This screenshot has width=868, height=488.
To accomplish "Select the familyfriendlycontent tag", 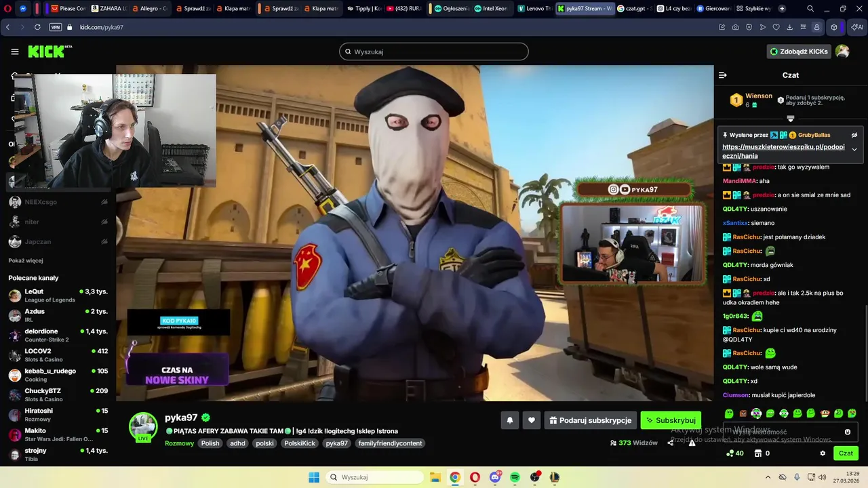I will click(x=390, y=443).
